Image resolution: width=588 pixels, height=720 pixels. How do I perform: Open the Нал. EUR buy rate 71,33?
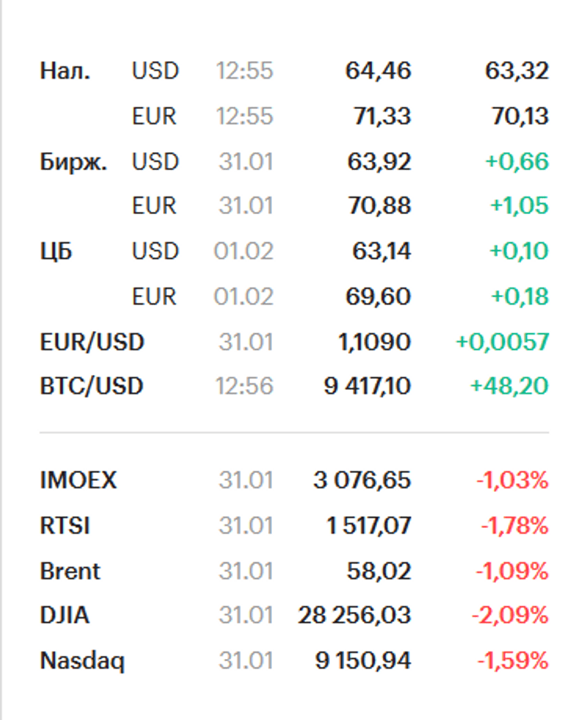379,116
